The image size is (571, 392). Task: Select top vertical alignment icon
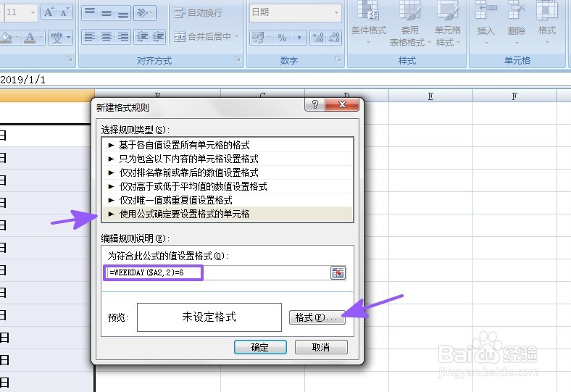[x=90, y=13]
